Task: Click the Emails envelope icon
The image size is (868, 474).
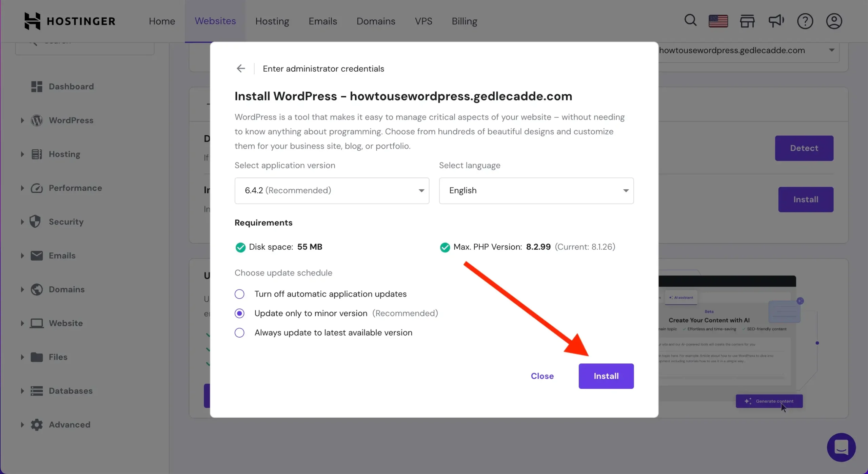Action: click(37, 255)
